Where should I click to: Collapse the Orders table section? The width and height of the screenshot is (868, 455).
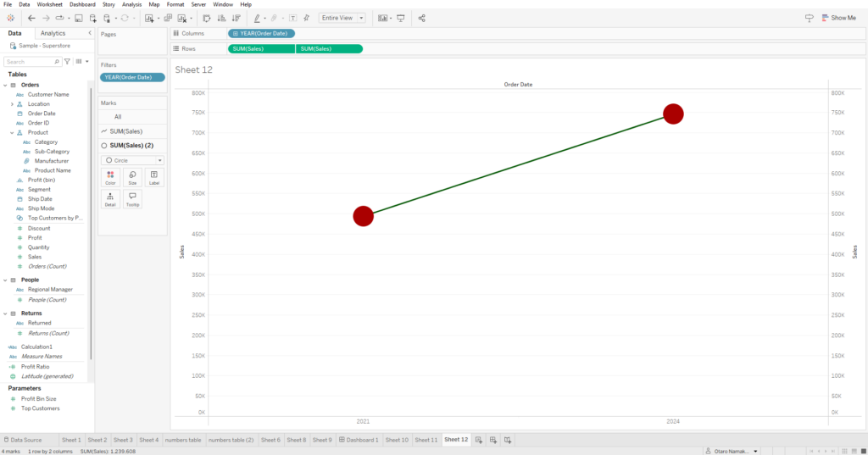[6, 86]
